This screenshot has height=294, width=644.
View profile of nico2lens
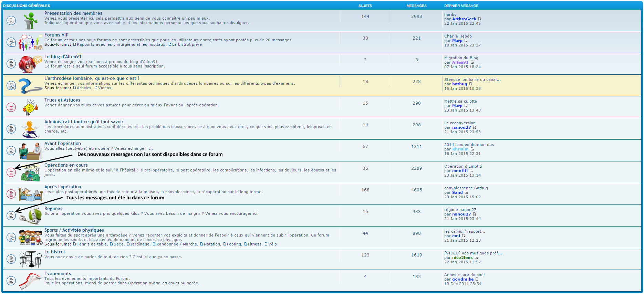tap(463, 258)
